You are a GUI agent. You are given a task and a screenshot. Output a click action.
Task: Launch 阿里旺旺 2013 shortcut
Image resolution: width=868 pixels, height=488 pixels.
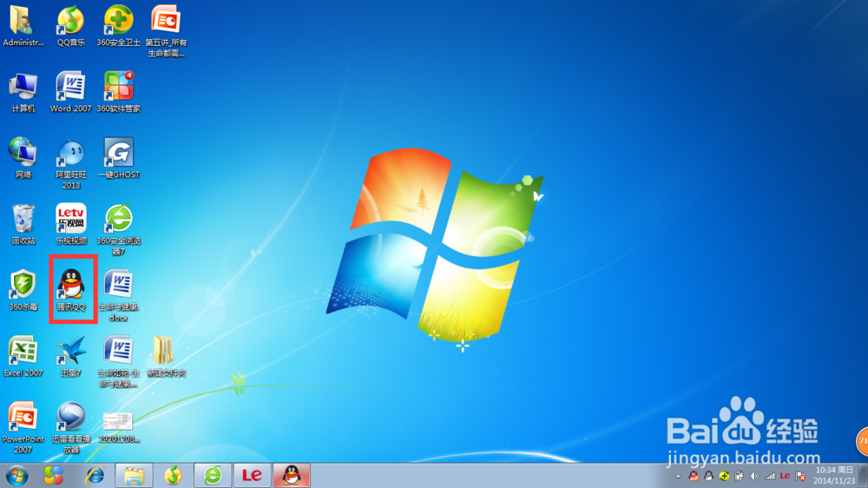point(71,163)
